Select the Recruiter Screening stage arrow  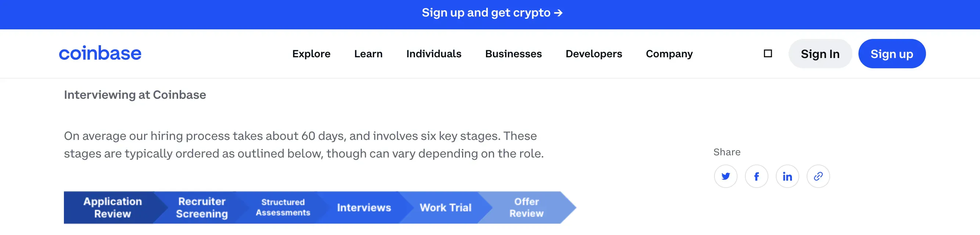(x=202, y=207)
